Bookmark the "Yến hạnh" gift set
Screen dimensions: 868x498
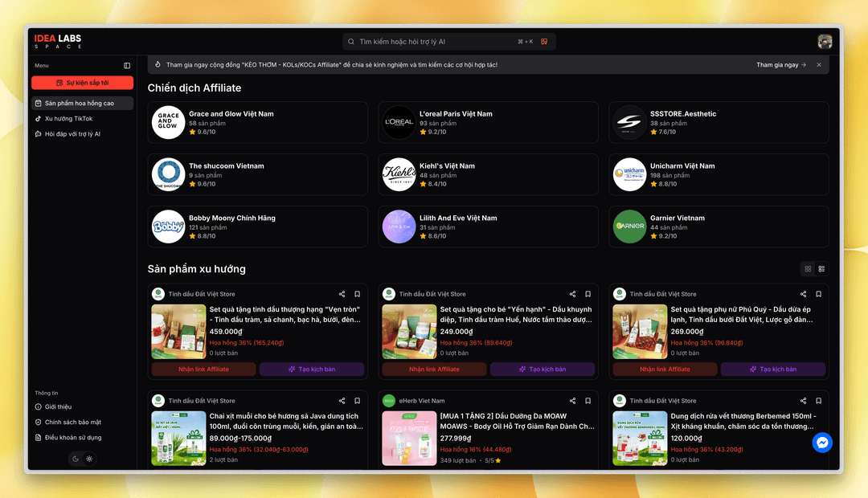coord(588,294)
